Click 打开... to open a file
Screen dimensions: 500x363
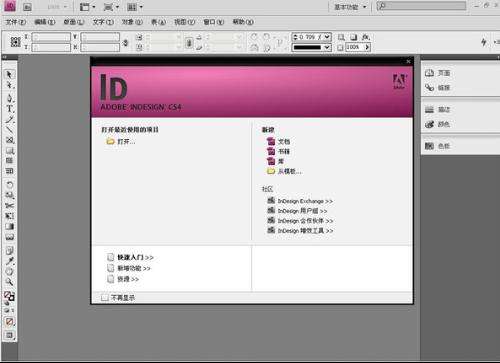point(121,142)
